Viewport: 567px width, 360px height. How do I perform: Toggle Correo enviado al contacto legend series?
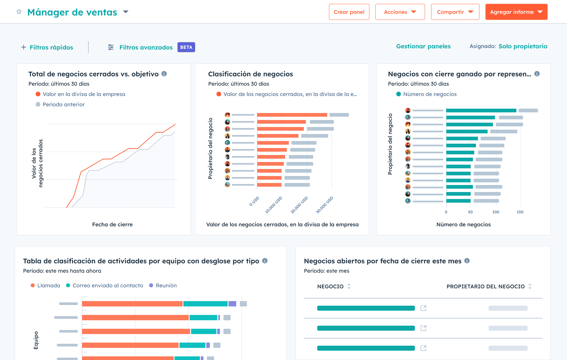[105, 286]
